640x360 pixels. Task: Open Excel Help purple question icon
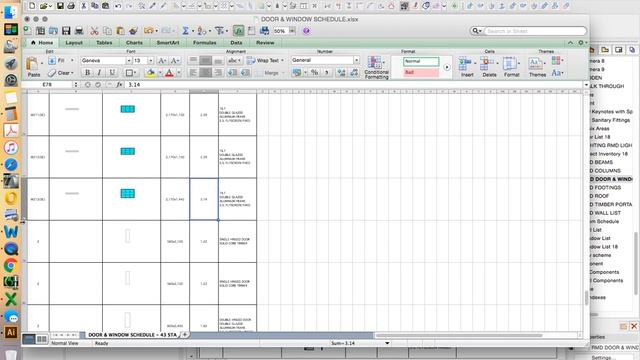point(307,31)
